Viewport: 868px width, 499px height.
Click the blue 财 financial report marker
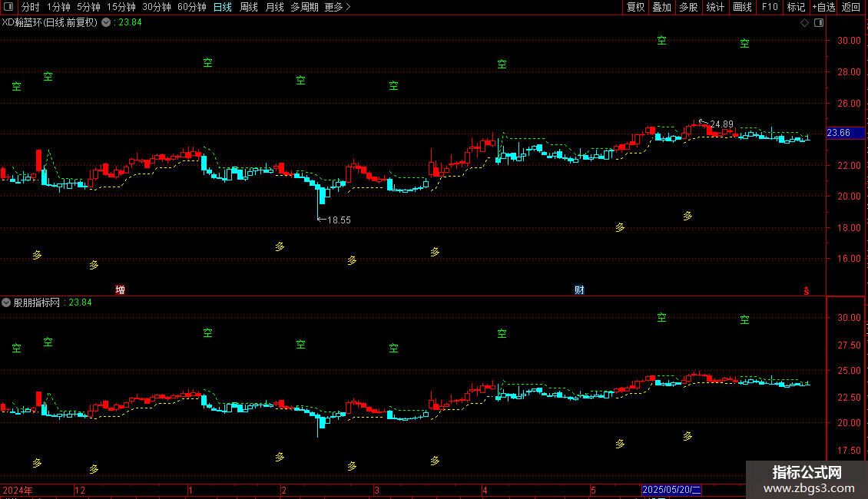pyautogui.click(x=579, y=290)
